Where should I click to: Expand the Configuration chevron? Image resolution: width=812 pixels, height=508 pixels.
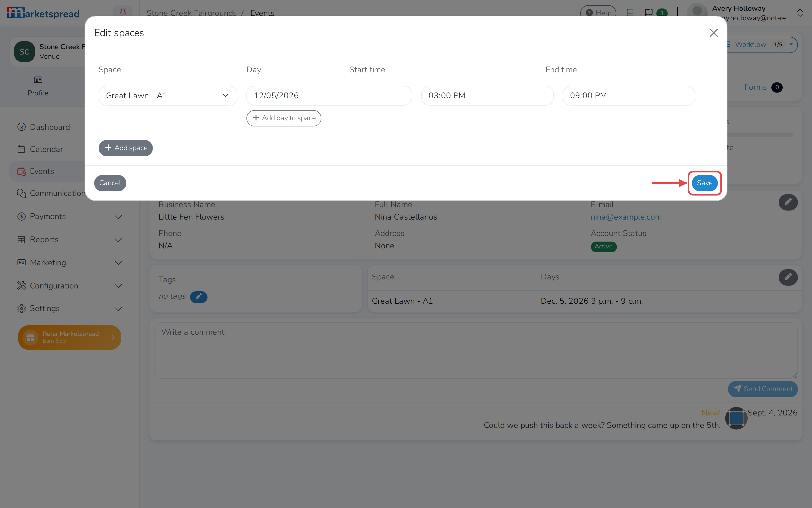pyautogui.click(x=118, y=286)
